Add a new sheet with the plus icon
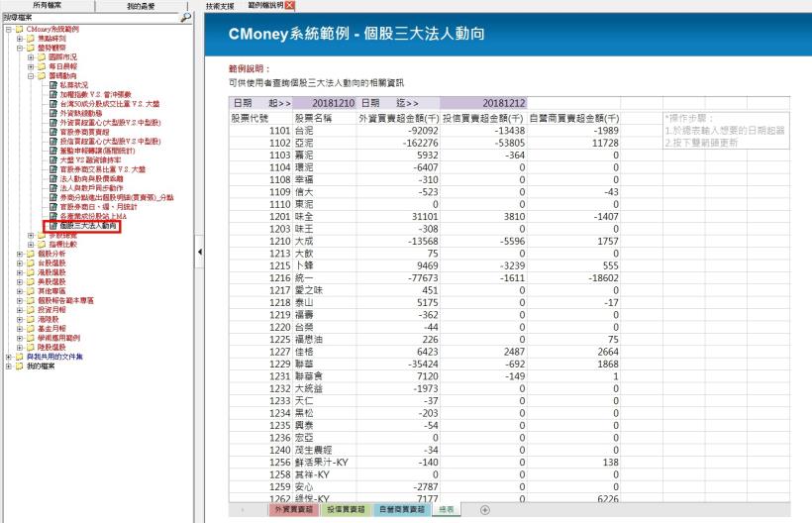The width and height of the screenshot is (812, 523). tap(484, 510)
